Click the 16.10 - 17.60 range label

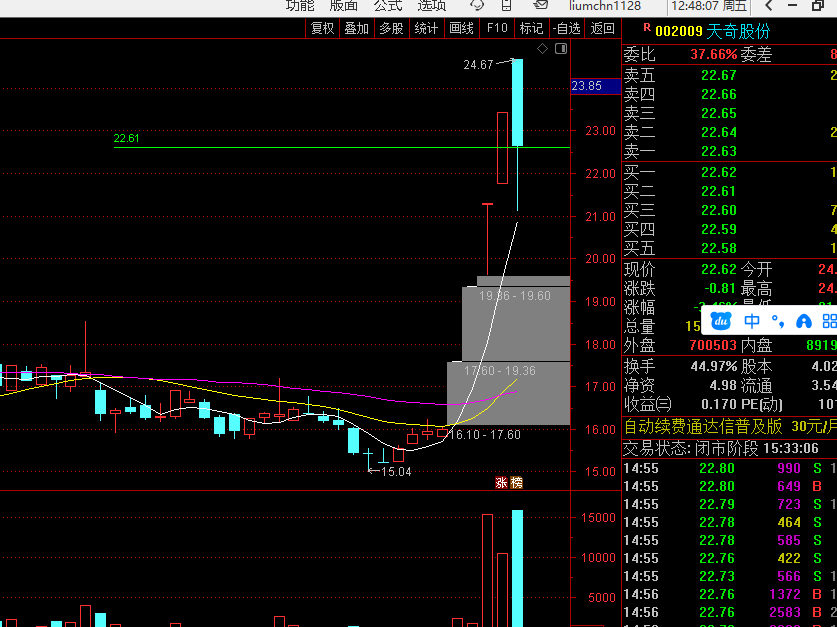[485, 434]
